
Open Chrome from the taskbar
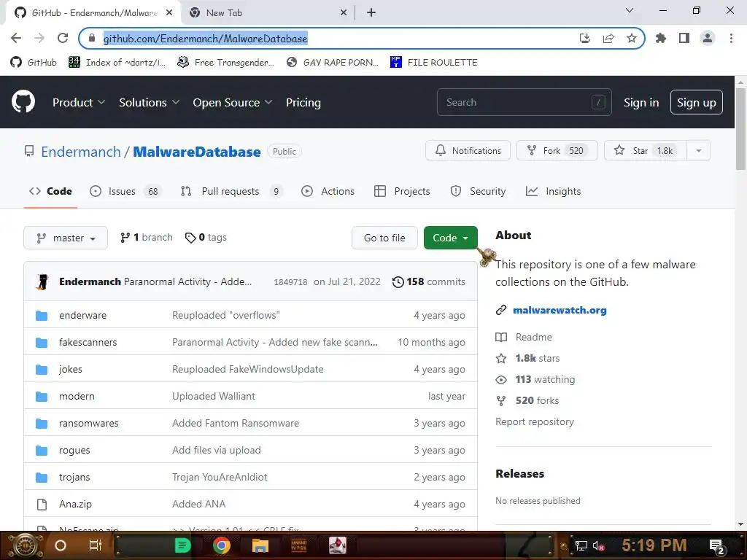pos(221,545)
